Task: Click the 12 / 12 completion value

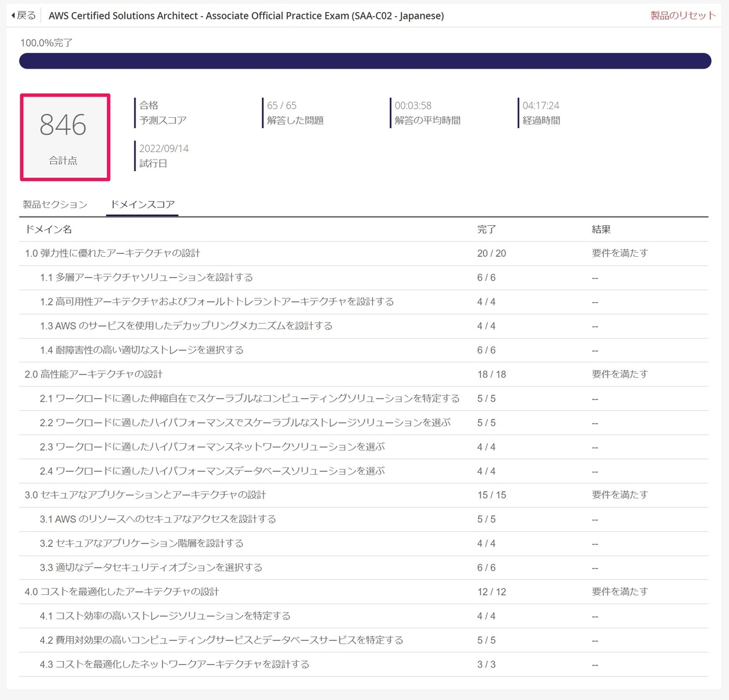Action: coord(491,592)
